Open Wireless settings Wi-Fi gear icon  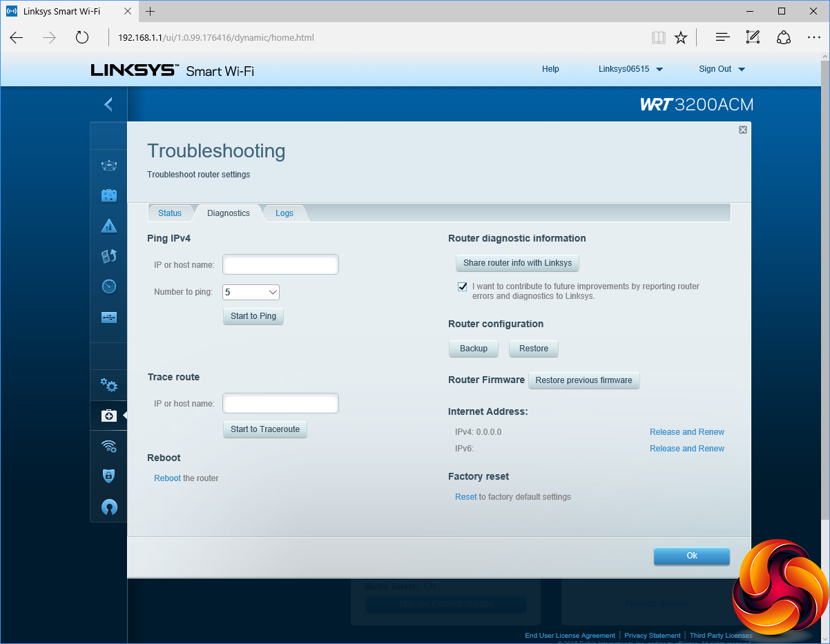tap(108, 446)
